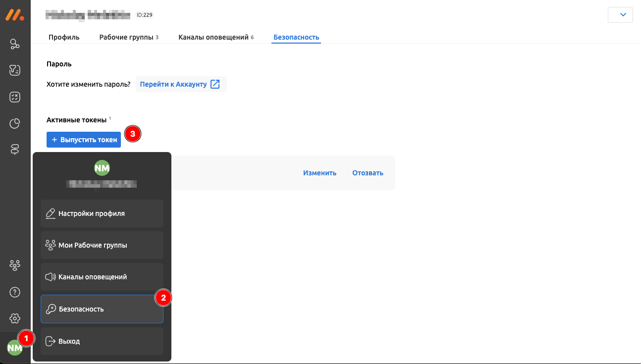Click the NM avatar in sidebar bottom
641x364 pixels.
click(14, 348)
